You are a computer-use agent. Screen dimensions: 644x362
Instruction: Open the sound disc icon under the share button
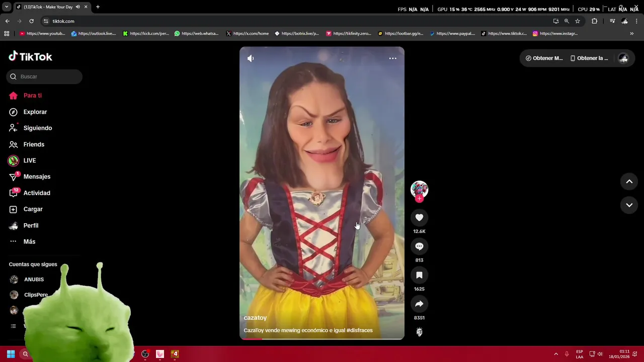tap(419, 332)
